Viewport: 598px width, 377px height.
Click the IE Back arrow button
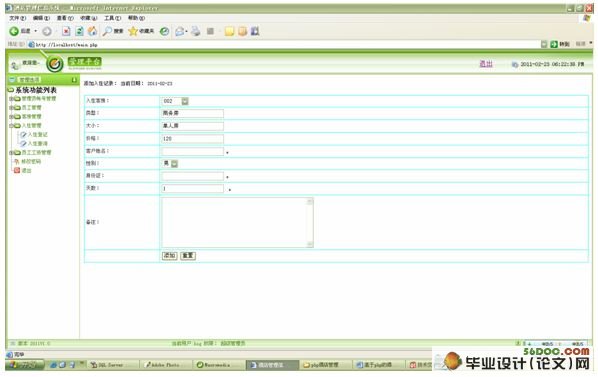coord(14,31)
